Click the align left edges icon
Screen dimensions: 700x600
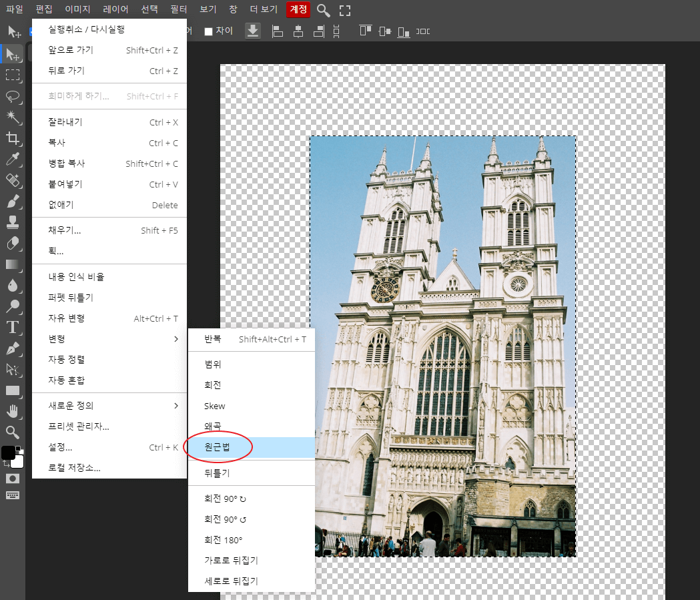pos(278,31)
